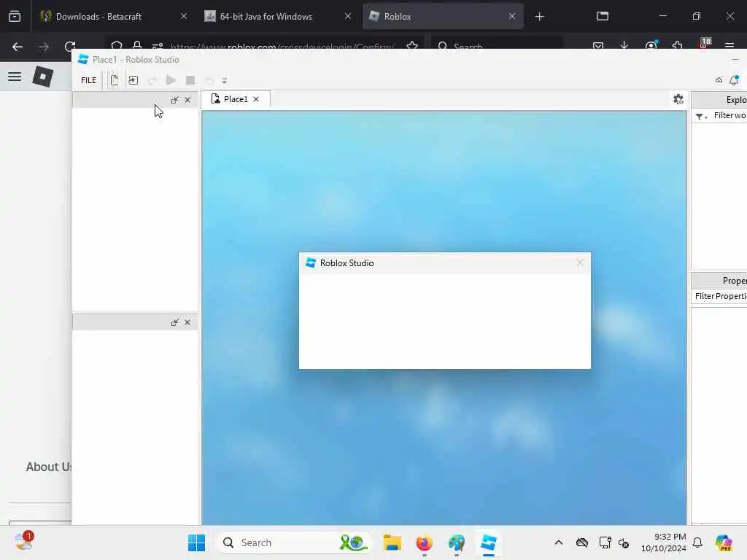Click the Filter Properties input field
Screen dimensions: 747x560
pos(720,296)
